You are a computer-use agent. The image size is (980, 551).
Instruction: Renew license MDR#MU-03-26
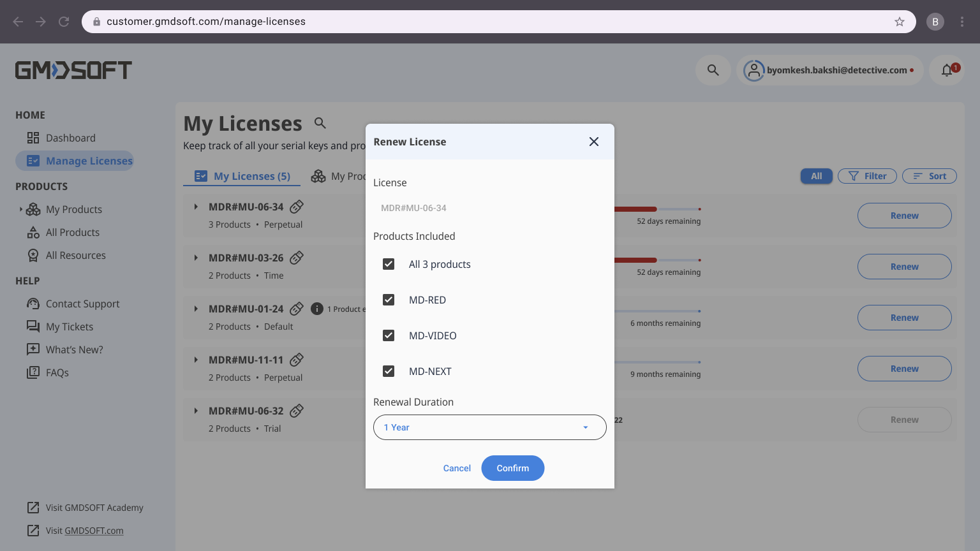[x=905, y=267]
